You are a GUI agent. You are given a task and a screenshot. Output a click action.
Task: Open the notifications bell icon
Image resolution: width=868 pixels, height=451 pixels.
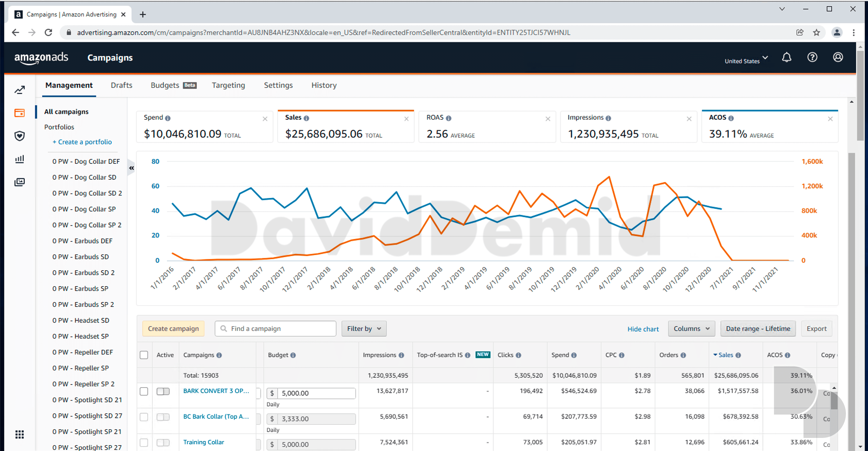tap(786, 57)
